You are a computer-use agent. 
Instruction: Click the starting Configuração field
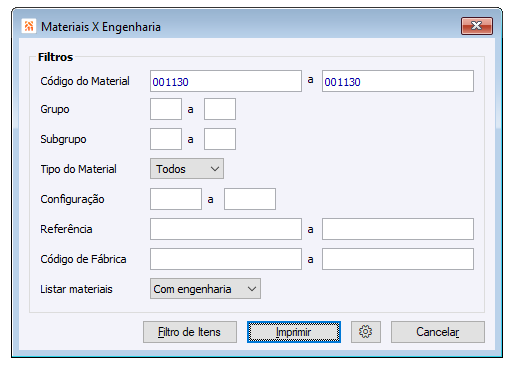[176, 199]
